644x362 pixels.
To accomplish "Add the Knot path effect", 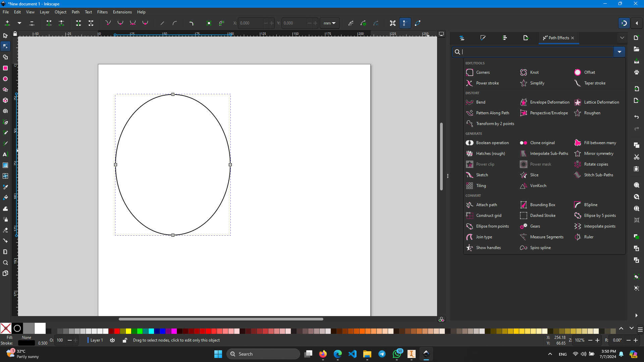I will [x=530, y=72].
